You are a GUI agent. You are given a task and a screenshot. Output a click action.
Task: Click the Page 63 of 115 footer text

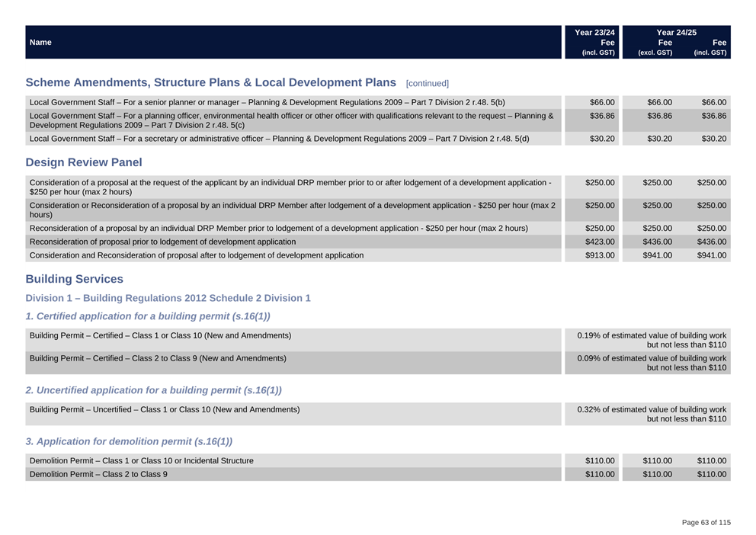tap(706, 522)
